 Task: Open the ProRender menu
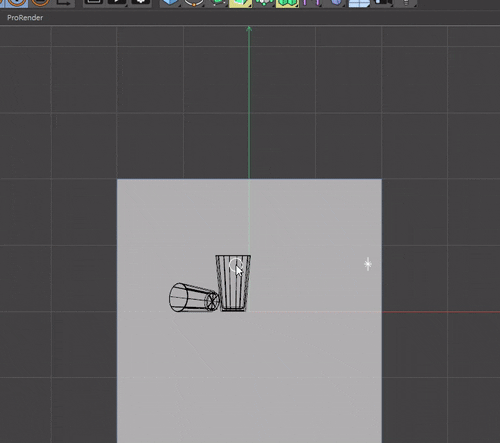(25, 18)
